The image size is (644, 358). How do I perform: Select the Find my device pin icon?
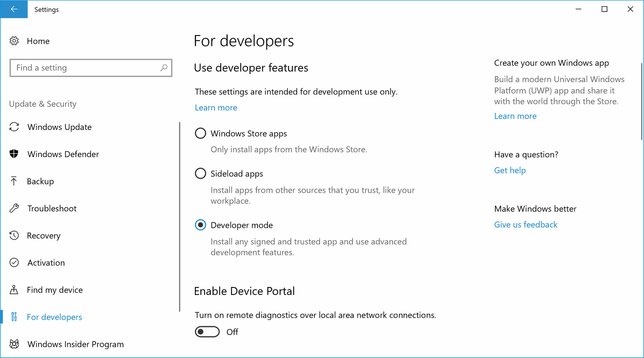point(14,290)
